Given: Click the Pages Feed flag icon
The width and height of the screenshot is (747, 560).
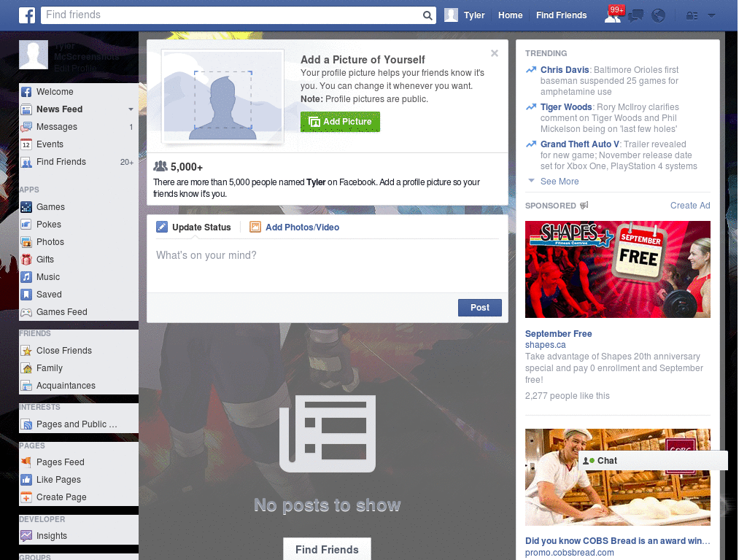Looking at the screenshot, I should [x=26, y=462].
